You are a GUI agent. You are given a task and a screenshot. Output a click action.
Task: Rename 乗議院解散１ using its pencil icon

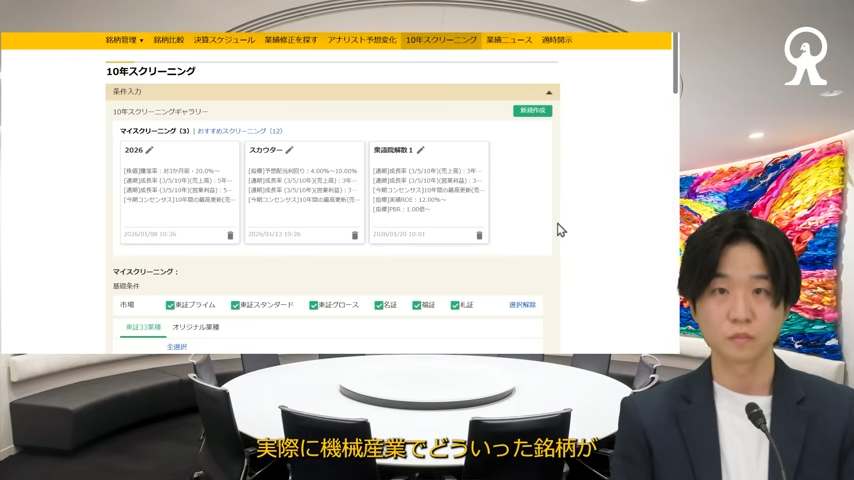[421, 150]
